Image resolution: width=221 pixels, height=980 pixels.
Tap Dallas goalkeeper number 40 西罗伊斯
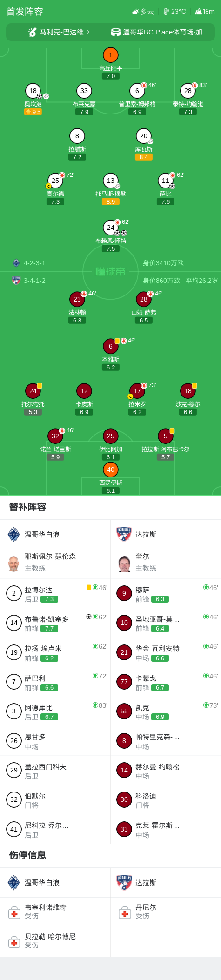point(111,470)
